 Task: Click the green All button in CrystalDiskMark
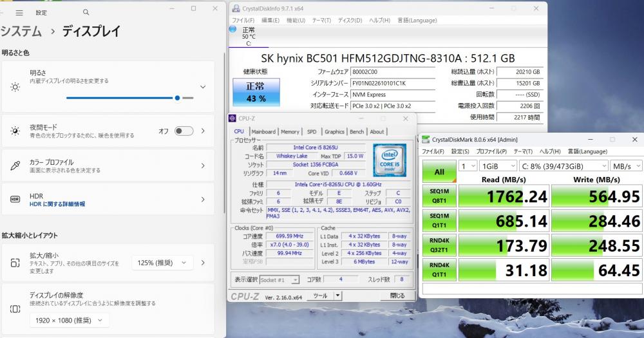[440, 172]
